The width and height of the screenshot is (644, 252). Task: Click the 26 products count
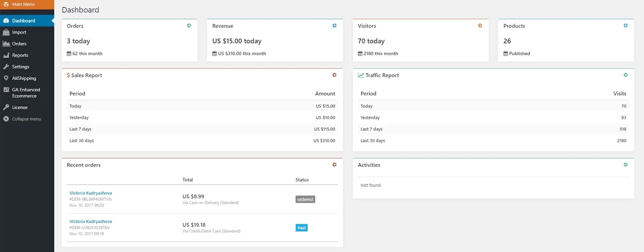(507, 41)
